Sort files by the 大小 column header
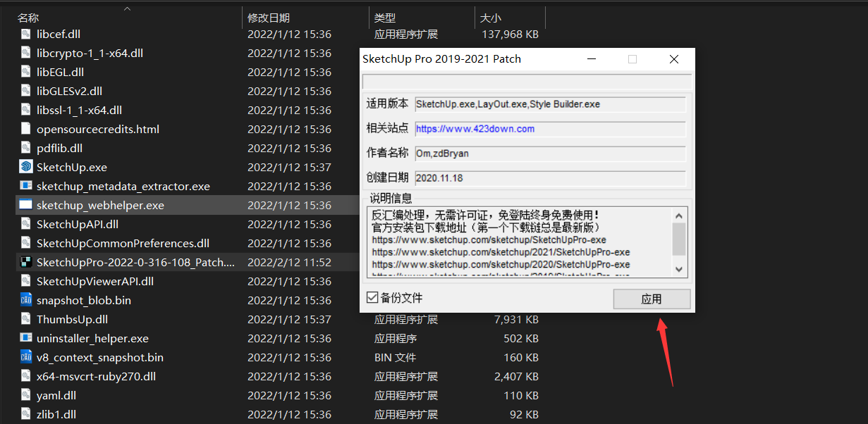The image size is (868, 424). 491,18
